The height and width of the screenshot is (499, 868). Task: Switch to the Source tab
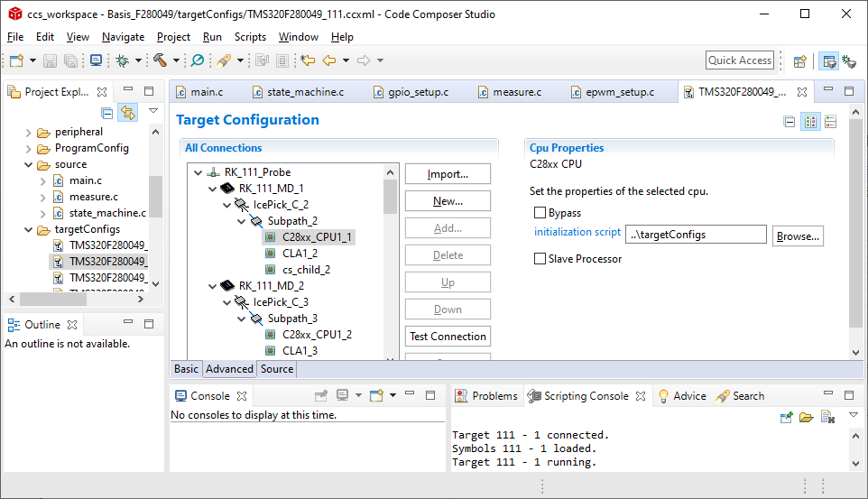click(x=277, y=369)
